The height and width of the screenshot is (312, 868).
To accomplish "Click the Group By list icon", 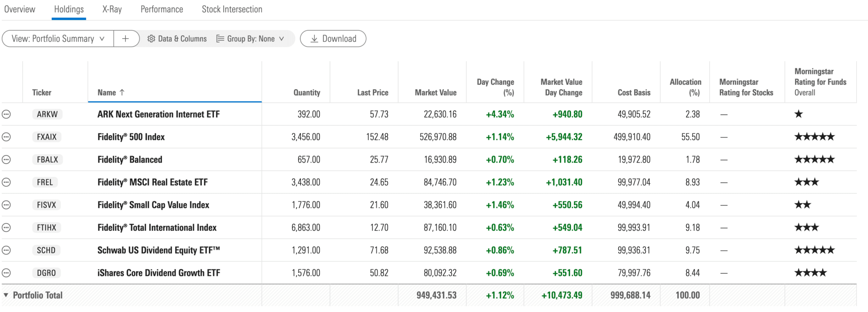I will (x=220, y=39).
